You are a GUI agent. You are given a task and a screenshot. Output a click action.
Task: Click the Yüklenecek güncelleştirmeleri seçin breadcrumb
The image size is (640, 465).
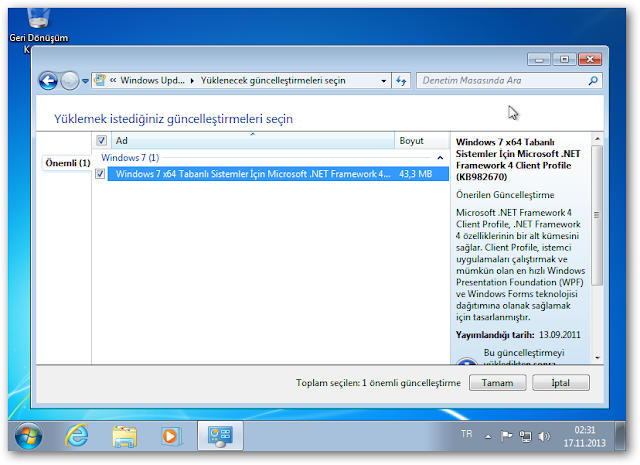pos(273,80)
